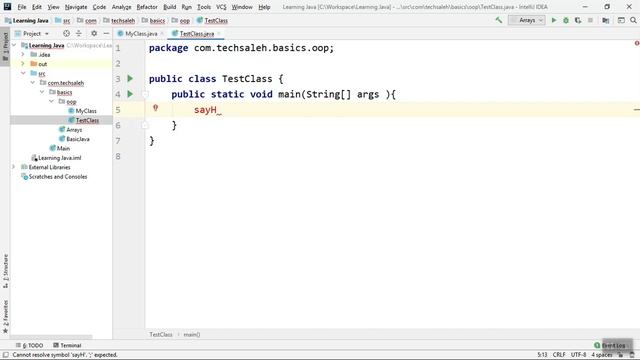Click the sayH text on line 5
640x360 pixels.
click(205, 110)
